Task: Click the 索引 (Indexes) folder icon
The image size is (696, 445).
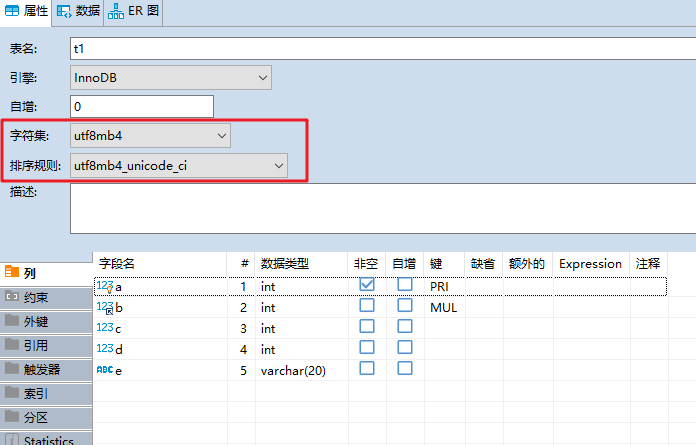Action: tap(12, 392)
